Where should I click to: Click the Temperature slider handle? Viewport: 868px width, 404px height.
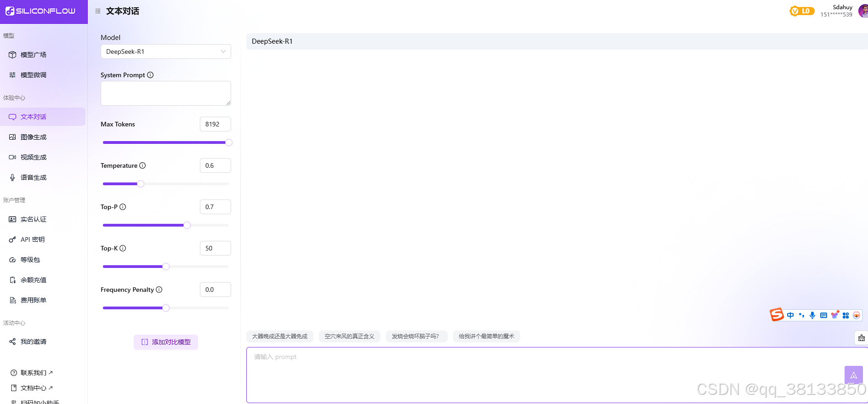pos(141,184)
